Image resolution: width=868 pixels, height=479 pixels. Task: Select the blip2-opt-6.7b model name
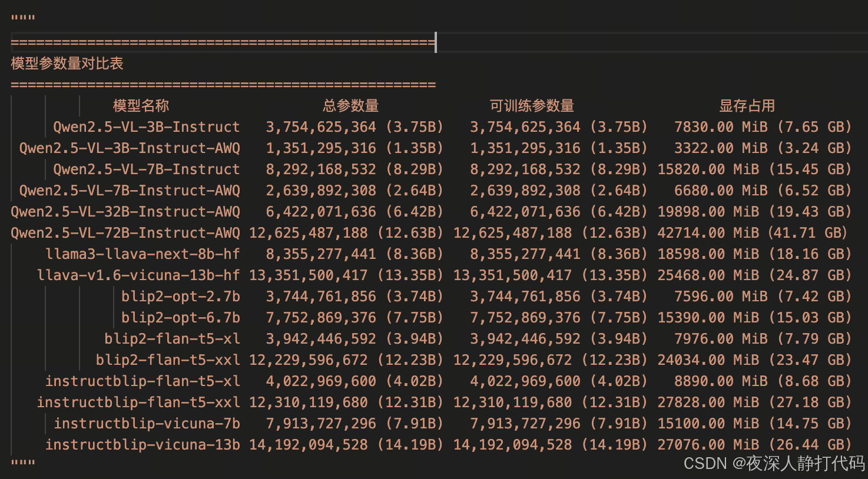pyautogui.click(x=181, y=318)
